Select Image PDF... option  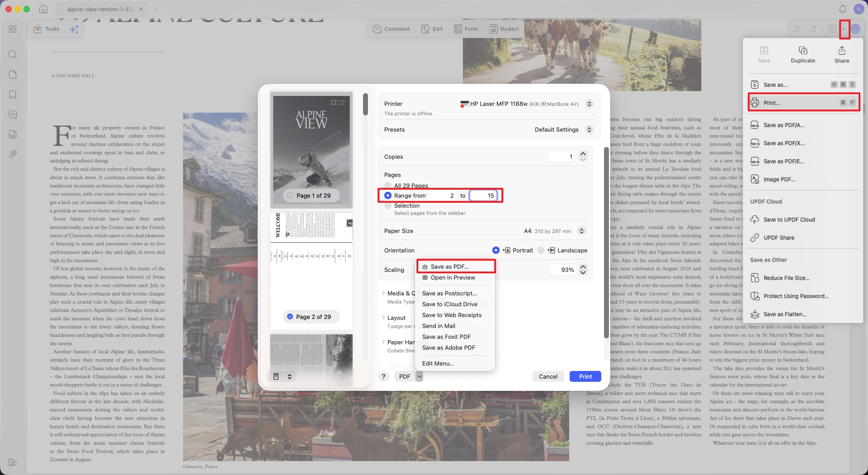pyautogui.click(x=803, y=180)
